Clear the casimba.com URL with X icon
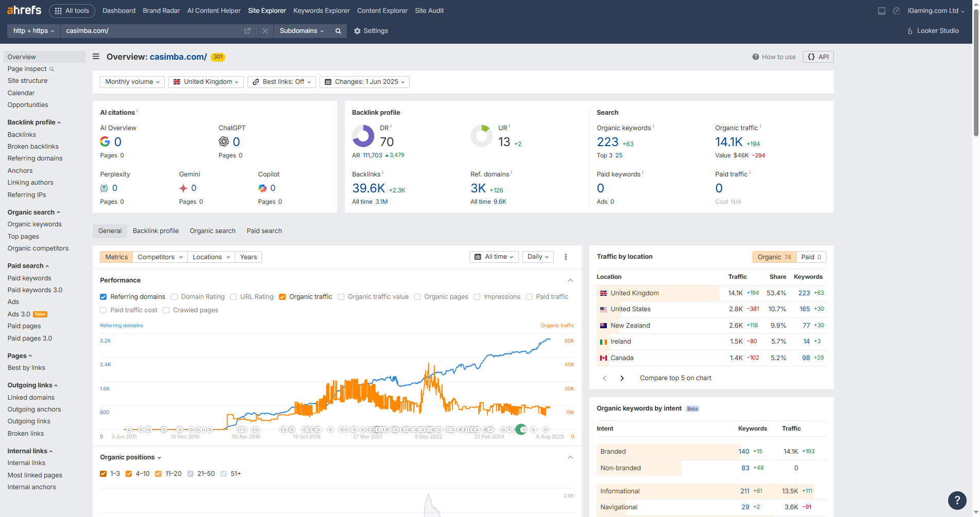This screenshot has height=517, width=980. [x=265, y=31]
